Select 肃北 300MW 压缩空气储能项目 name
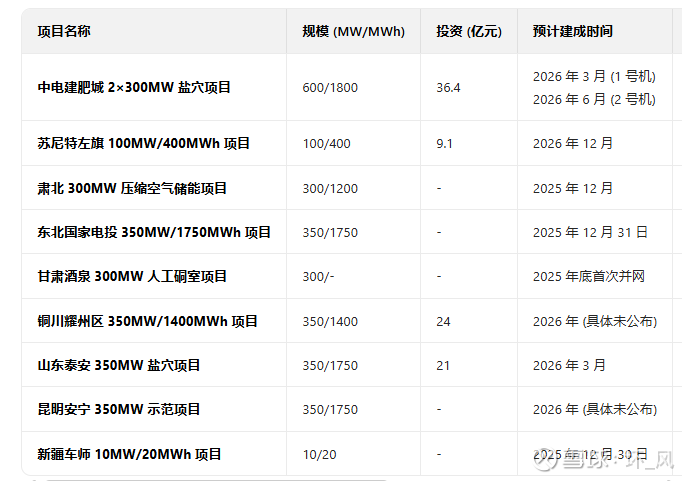Screen dimensions: 695x481 coord(132,188)
